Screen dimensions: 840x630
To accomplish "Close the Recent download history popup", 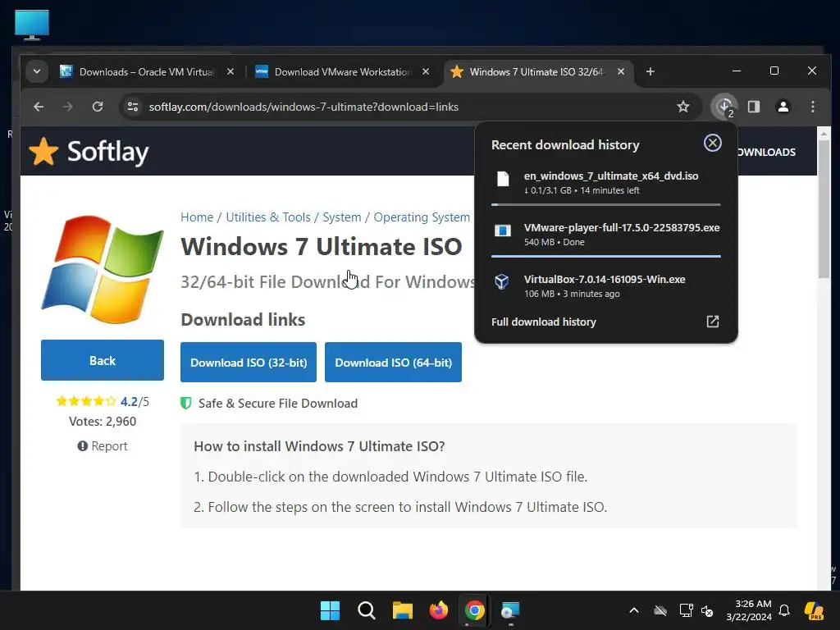I will (713, 143).
